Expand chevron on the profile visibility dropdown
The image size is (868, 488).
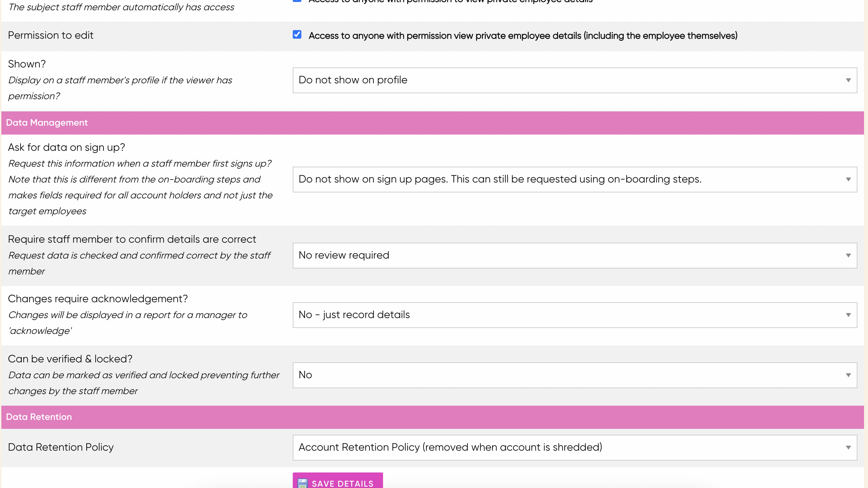848,80
